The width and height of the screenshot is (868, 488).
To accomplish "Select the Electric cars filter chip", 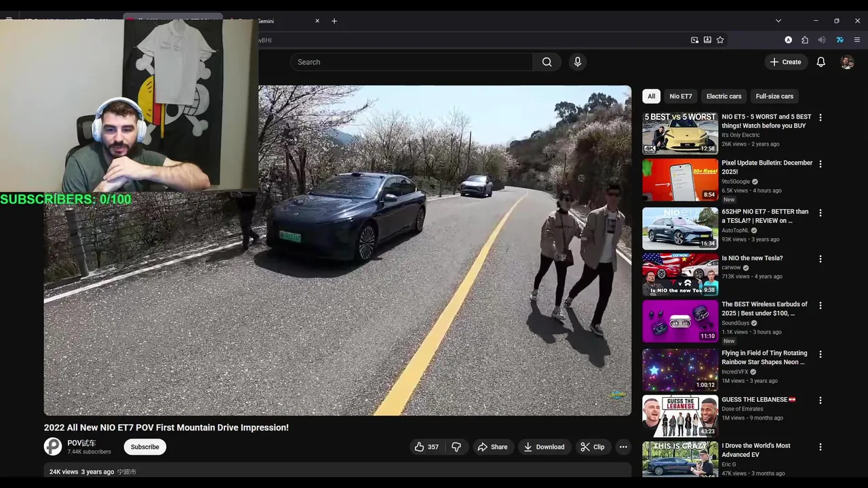I will 724,96.
